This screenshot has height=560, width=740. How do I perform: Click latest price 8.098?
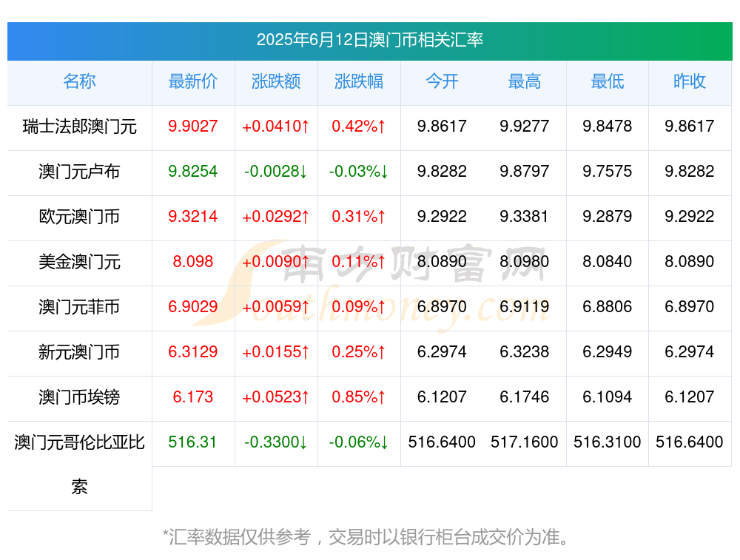(x=193, y=261)
